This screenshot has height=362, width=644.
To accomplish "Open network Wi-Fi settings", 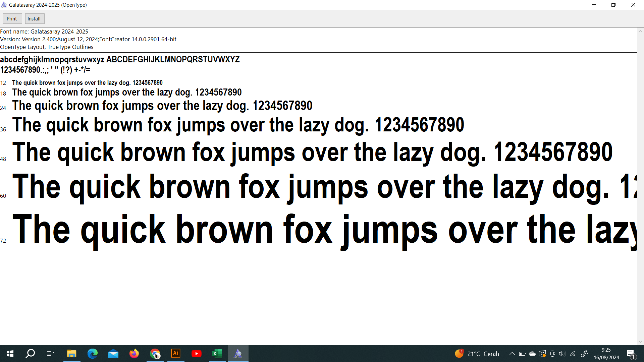I will point(573,354).
